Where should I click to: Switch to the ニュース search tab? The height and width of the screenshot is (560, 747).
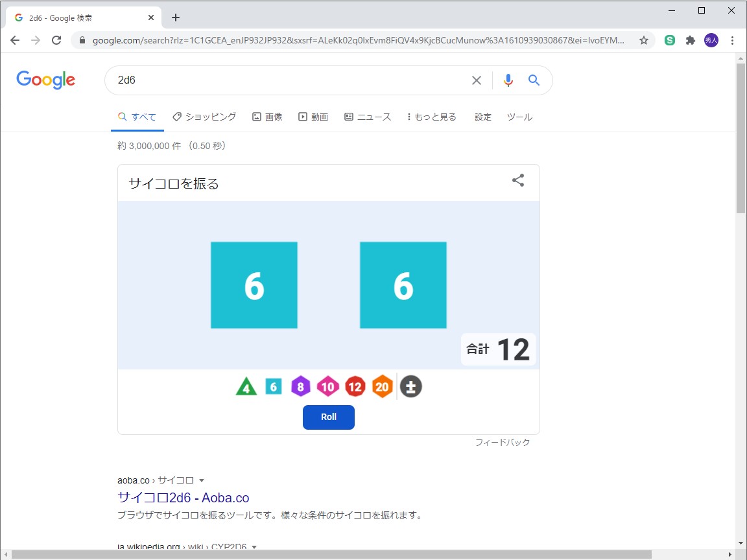coord(368,117)
